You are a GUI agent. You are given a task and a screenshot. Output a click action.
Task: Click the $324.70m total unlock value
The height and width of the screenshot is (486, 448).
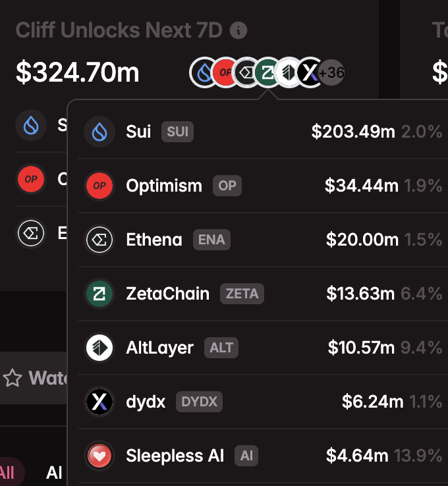point(78,72)
